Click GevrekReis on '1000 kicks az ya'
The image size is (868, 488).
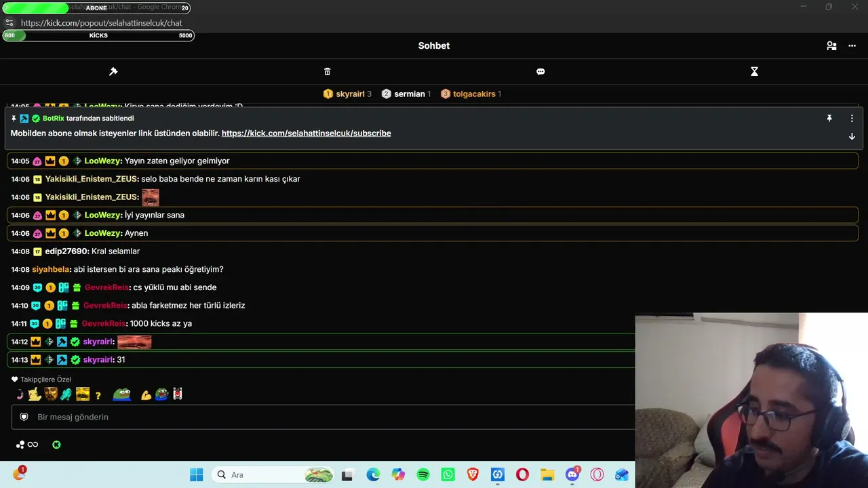[104, 323]
